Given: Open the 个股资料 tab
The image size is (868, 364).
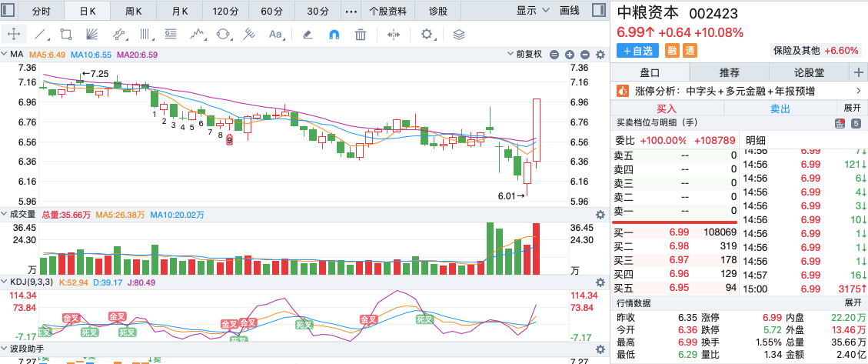Looking at the screenshot, I should tap(388, 11).
